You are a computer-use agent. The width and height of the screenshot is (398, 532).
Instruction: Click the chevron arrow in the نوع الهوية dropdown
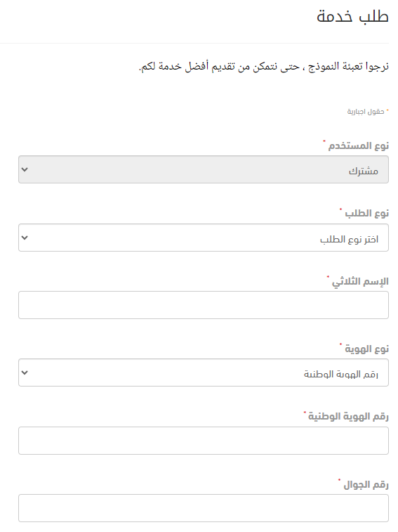coord(25,372)
